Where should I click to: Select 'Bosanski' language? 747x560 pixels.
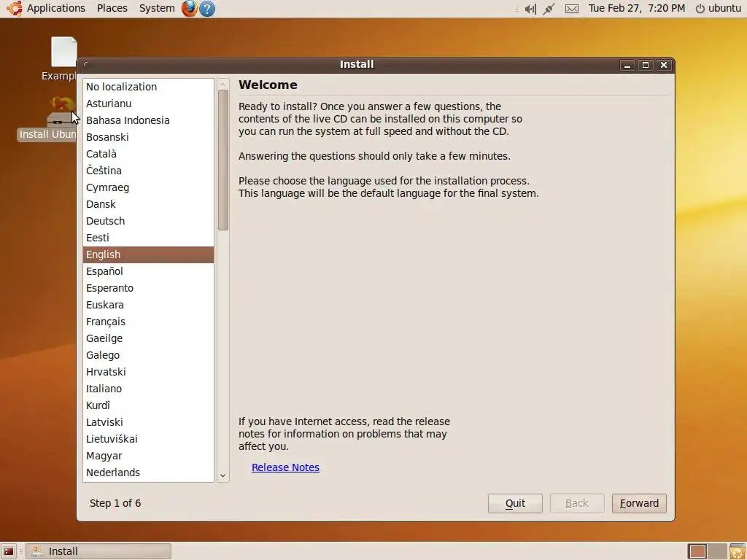148,137
